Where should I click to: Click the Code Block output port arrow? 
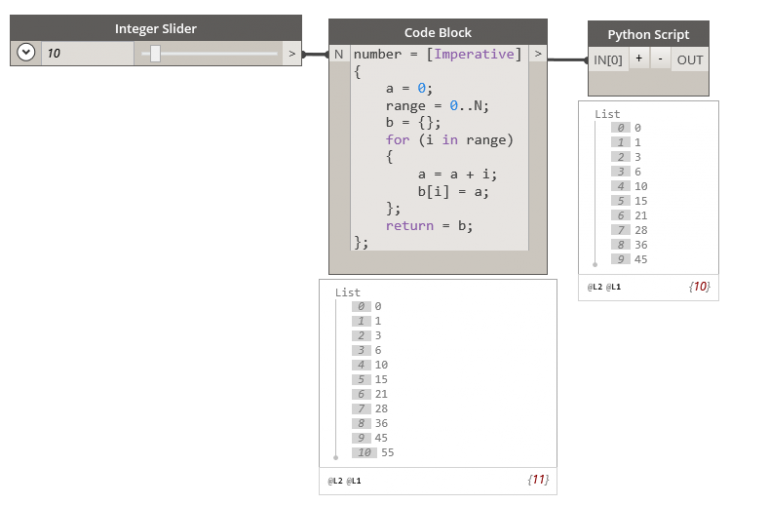click(538, 54)
